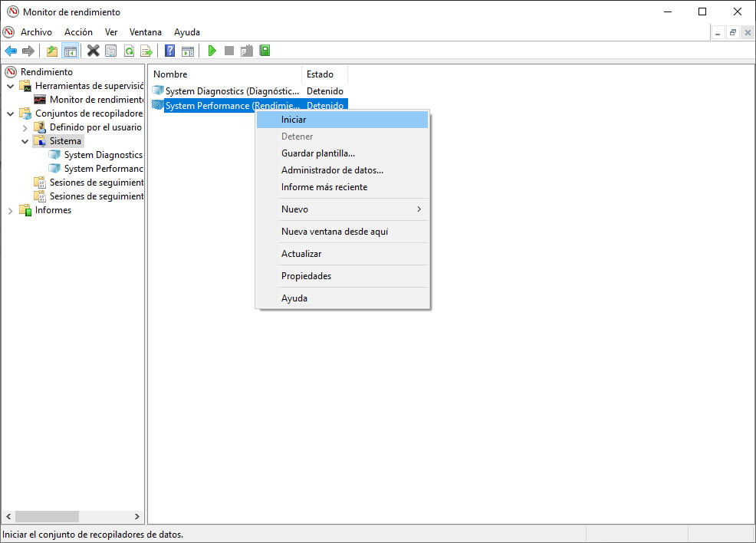Viewport: 756px width, 543px height.
Task: Click the tree pane scrollbar left arrow
Action: point(8,516)
